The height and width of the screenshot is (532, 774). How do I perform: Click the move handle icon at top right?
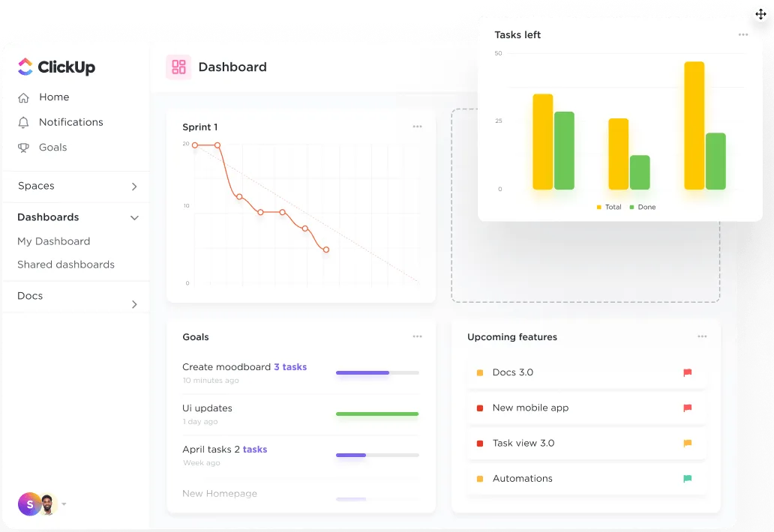coord(760,14)
